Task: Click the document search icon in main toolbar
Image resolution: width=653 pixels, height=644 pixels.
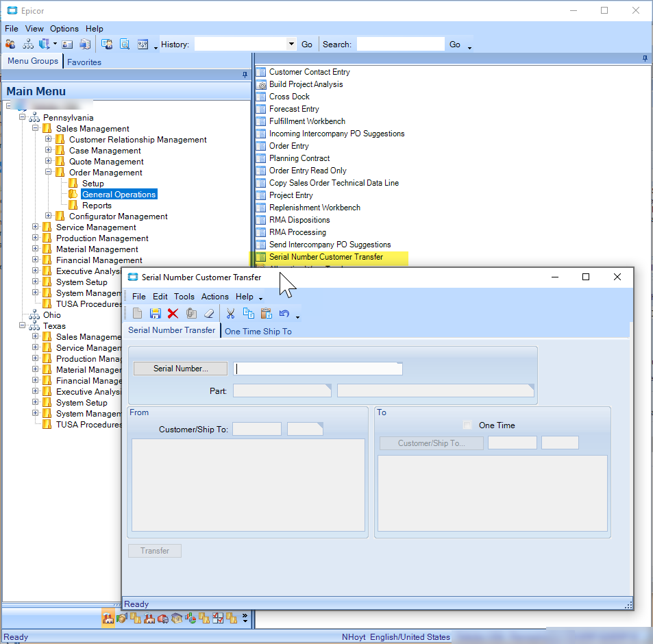Action: 125,44
